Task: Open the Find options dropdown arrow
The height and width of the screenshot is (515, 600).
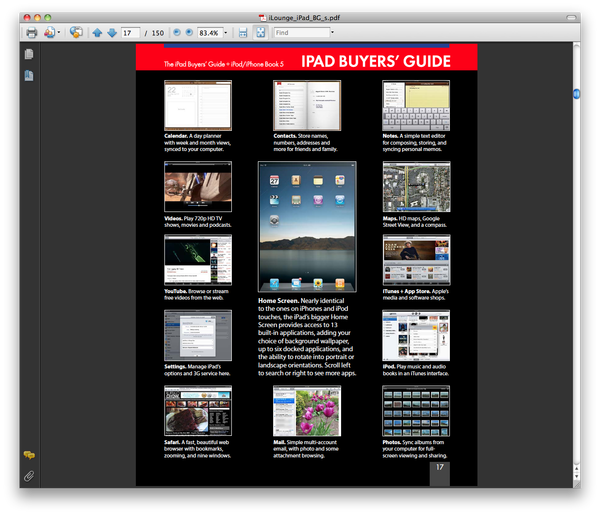Action: pos(332,33)
